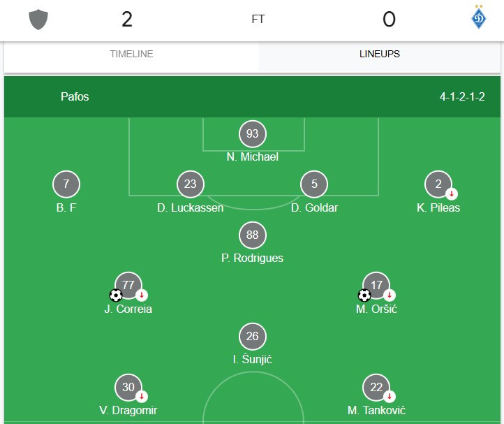The height and width of the screenshot is (424, 504).
Task: Select K. Pileas number 2 circle
Action: point(438,184)
